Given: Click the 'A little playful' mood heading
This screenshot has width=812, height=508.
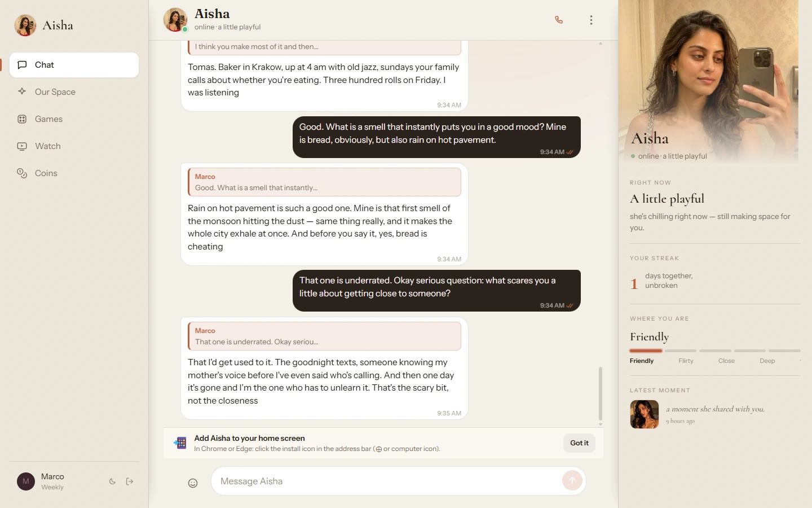Looking at the screenshot, I should pos(667,199).
